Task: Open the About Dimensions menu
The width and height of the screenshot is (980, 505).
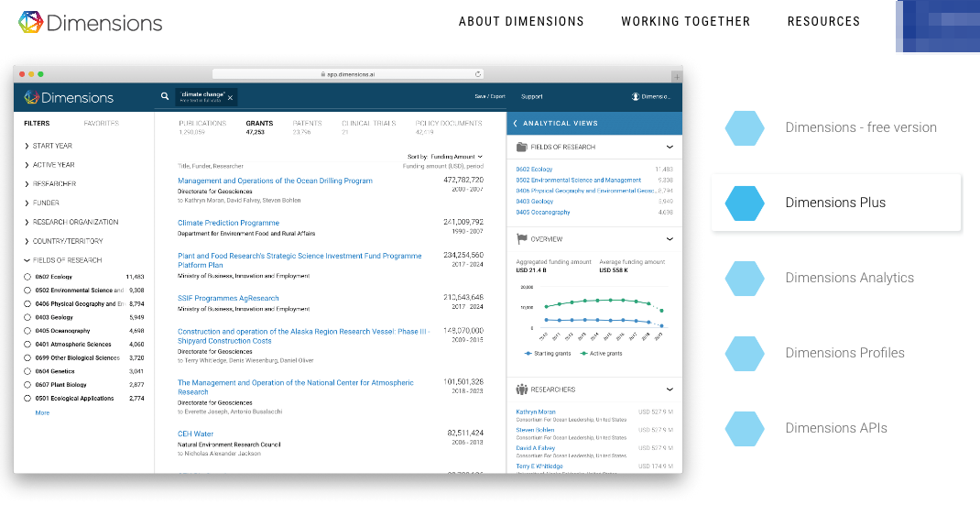Action: [x=521, y=21]
